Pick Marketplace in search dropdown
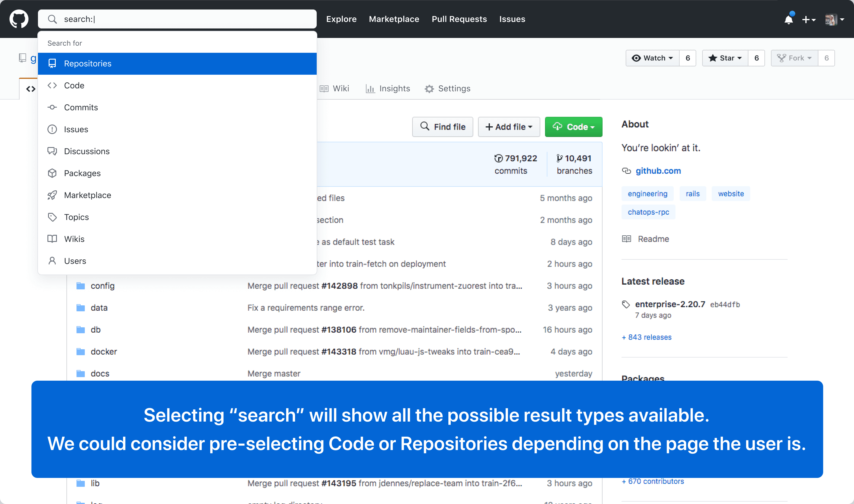The height and width of the screenshot is (504, 854). tap(177, 195)
